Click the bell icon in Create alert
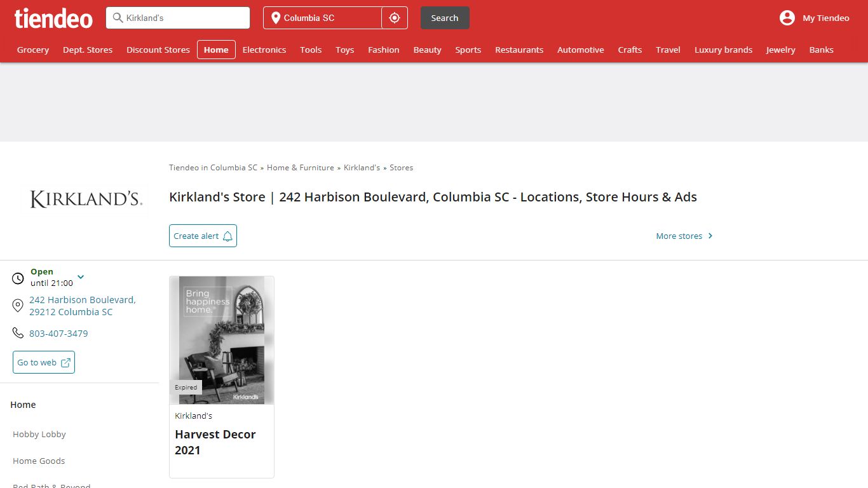The height and width of the screenshot is (488, 868). coord(227,236)
